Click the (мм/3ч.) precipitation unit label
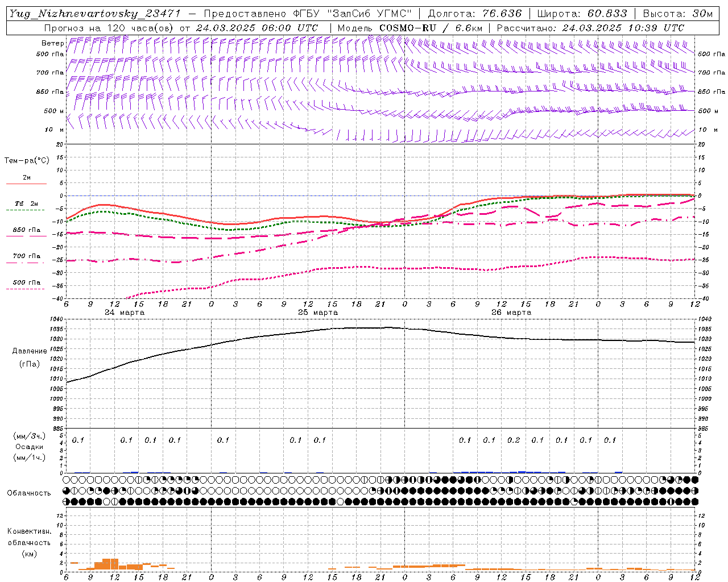The width and height of the screenshot is (728, 582). (30, 436)
